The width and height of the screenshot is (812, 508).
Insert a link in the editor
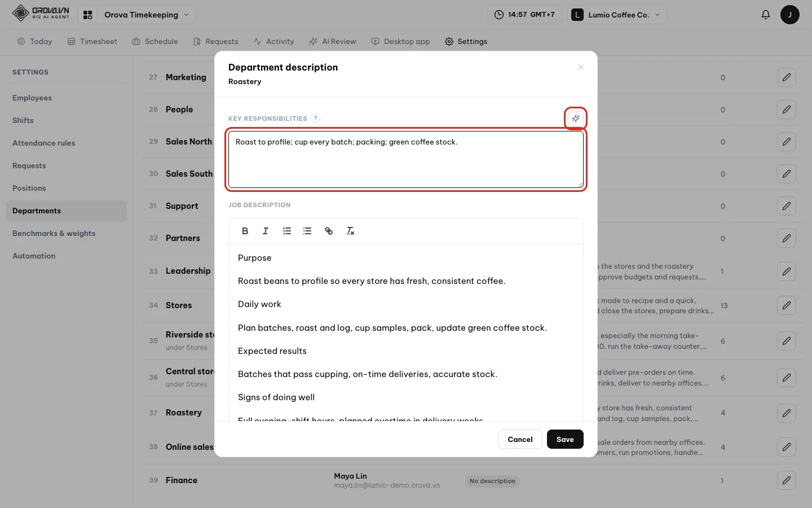coord(329,231)
